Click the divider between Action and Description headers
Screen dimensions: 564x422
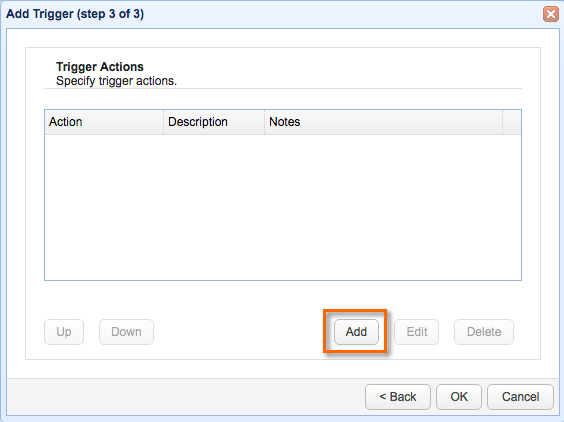(164, 122)
